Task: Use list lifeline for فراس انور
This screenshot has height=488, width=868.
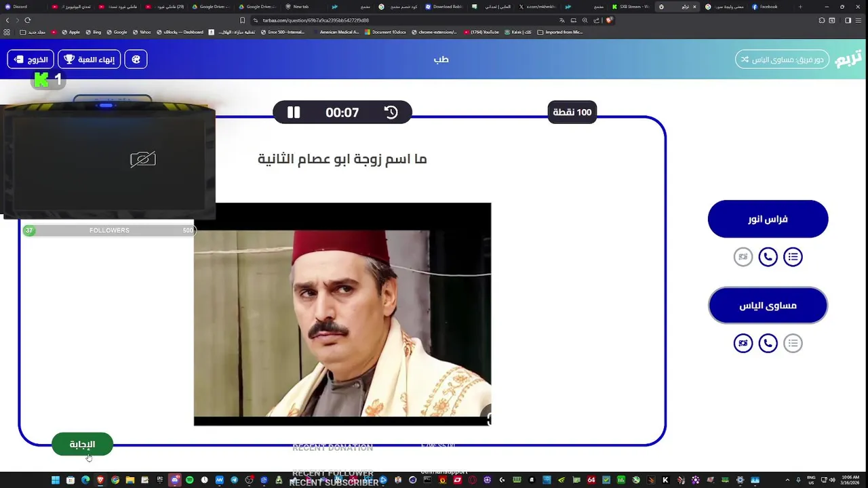Action: pos(793,257)
